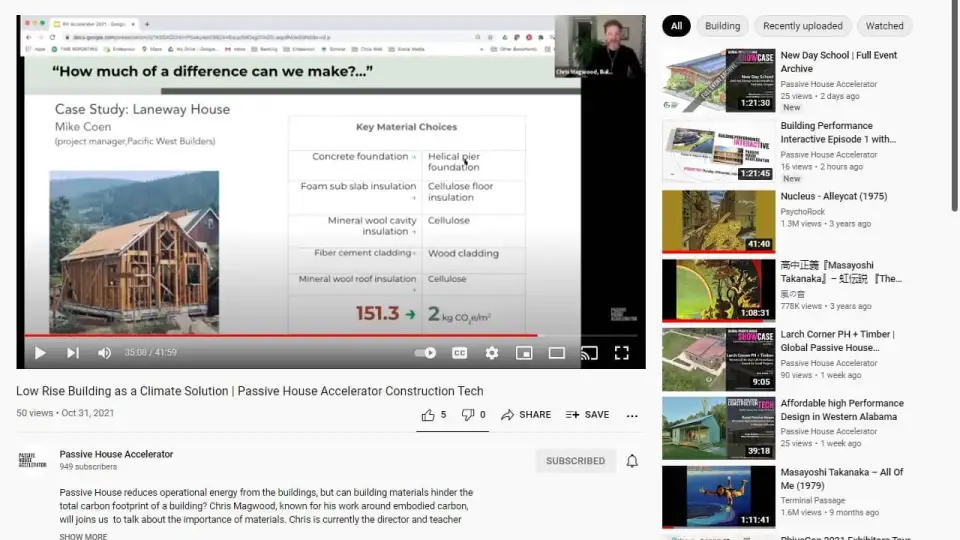The width and height of the screenshot is (960, 540).
Task: Mute the video volume
Action: [x=104, y=353]
